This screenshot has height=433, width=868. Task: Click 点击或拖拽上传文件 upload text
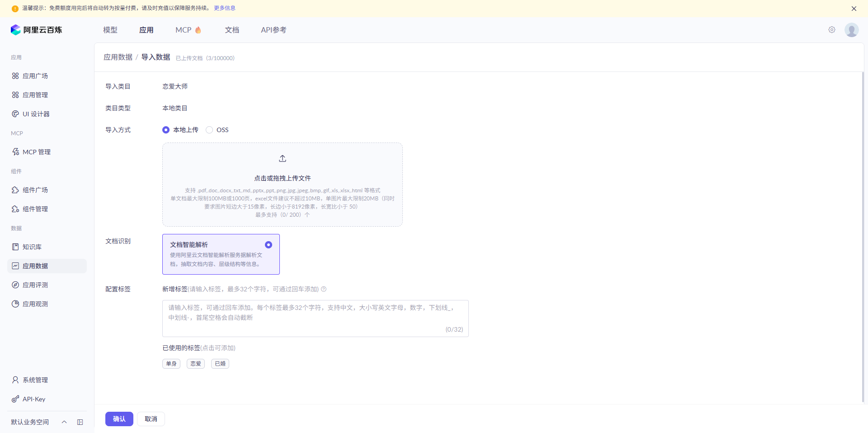pyautogui.click(x=283, y=178)
